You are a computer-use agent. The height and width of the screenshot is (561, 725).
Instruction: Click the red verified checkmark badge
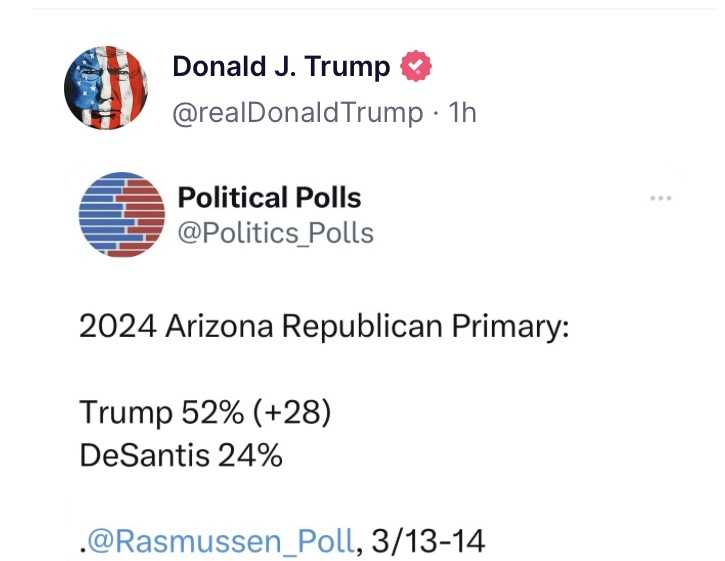tap(416, 68)
